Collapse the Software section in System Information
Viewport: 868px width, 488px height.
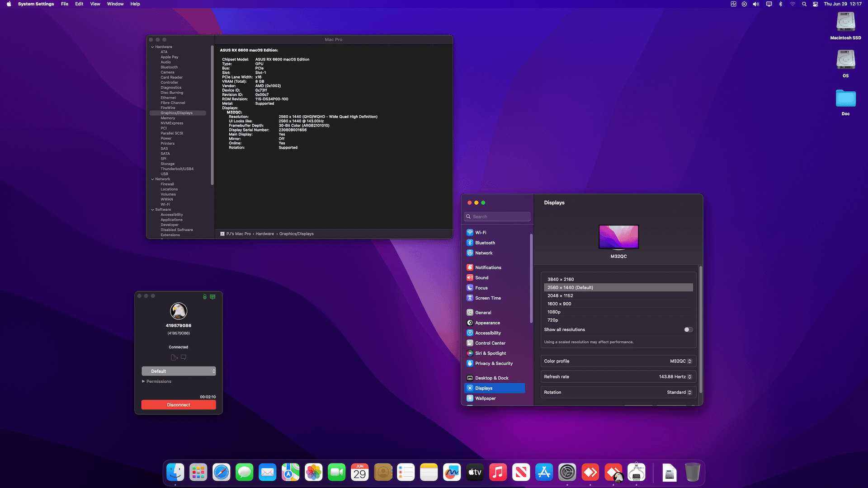152,210
